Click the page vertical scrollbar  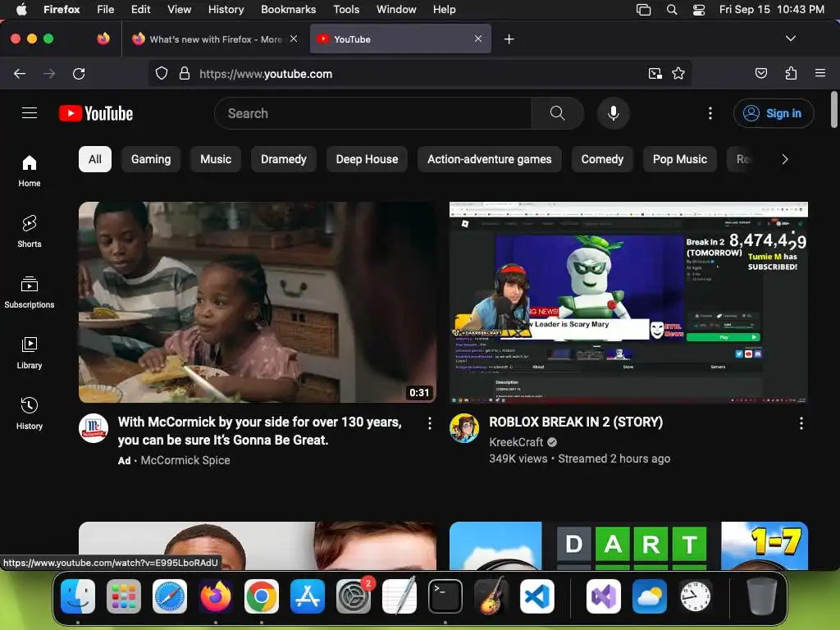coord(833,110)
